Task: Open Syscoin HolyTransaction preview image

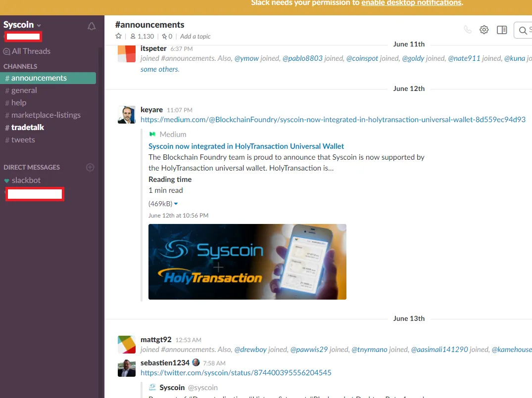Action: coord(247,262)
